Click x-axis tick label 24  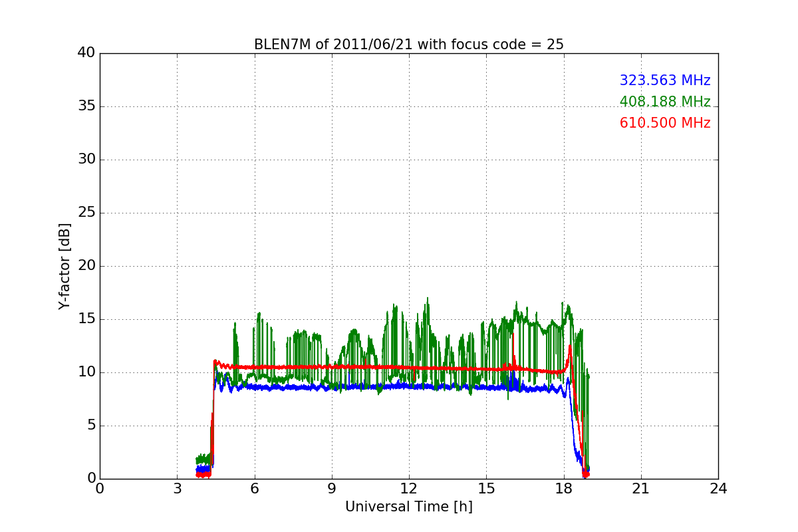coord(718,489)
